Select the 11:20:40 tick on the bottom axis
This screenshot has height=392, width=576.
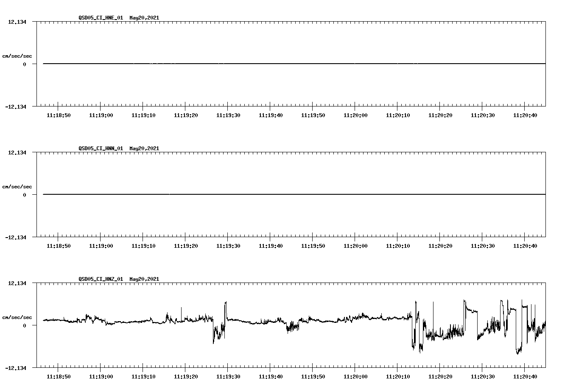pos(525,376)
